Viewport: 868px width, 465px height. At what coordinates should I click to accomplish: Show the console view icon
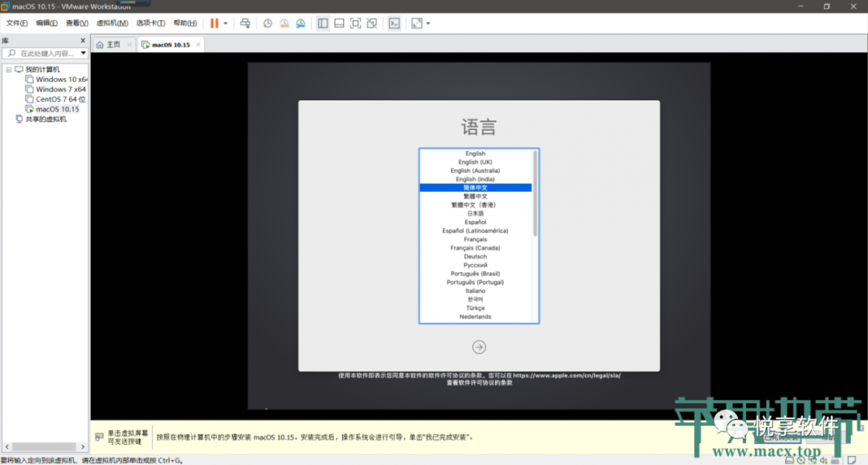coord(394,23)
